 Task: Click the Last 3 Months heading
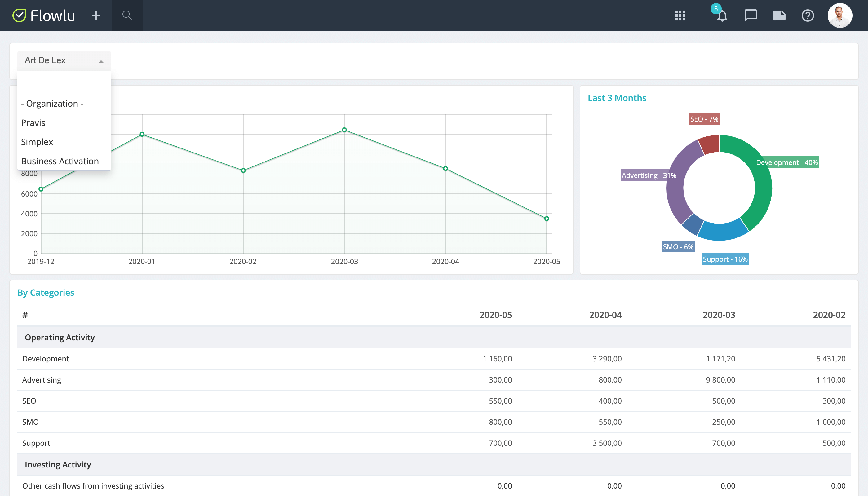[617, 98]
